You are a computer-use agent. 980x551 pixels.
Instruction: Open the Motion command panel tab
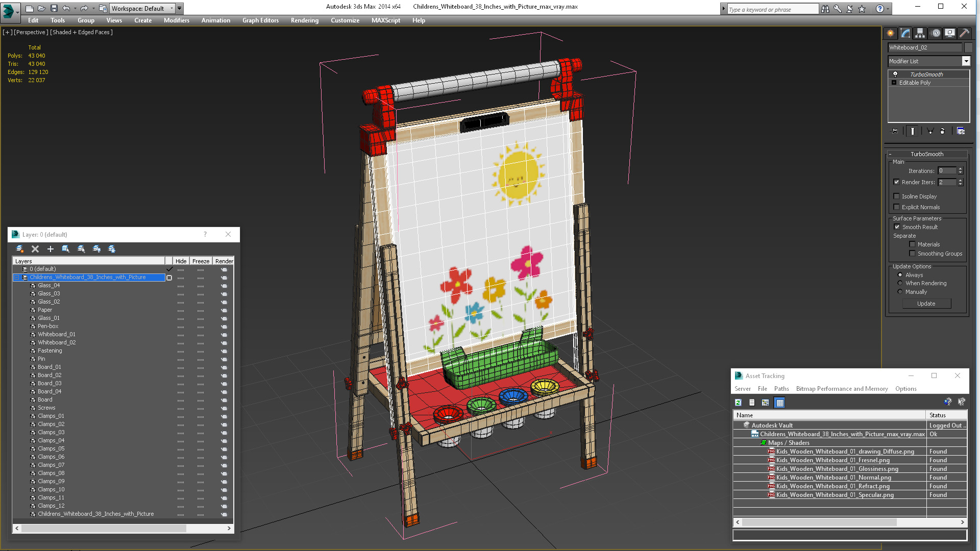[x=936, y=33]
